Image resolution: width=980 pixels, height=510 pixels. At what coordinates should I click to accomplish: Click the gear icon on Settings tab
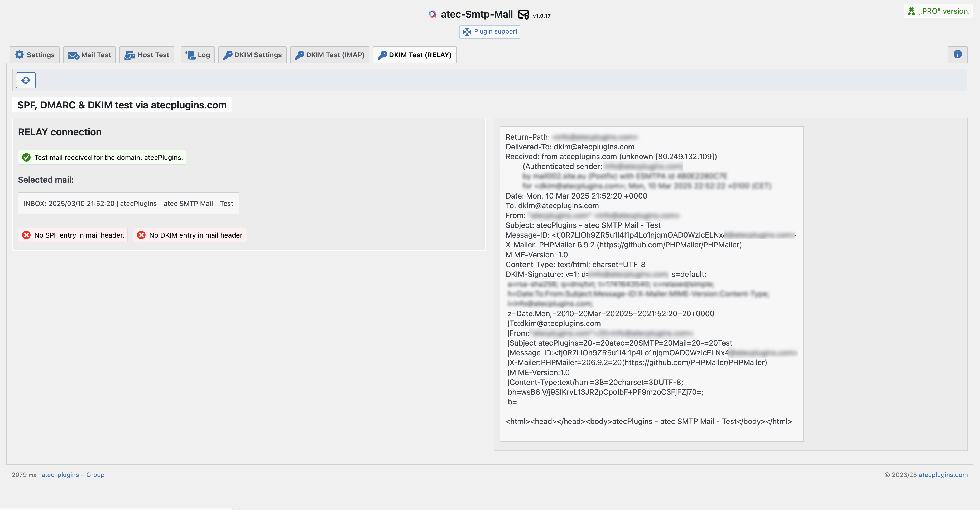[20, 54]
